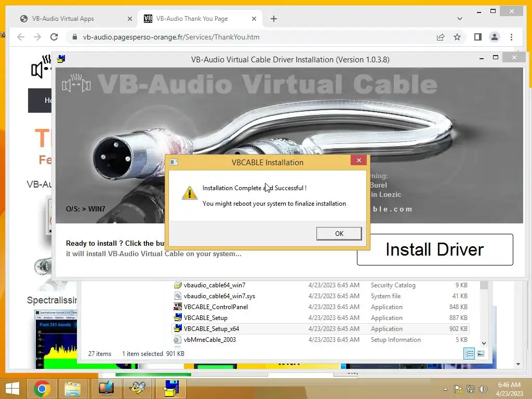This screenshot has height=399, width=532.
Task: Select the vbaudio_cable64_win7 Security Catalog file
Action: point(321,285)
